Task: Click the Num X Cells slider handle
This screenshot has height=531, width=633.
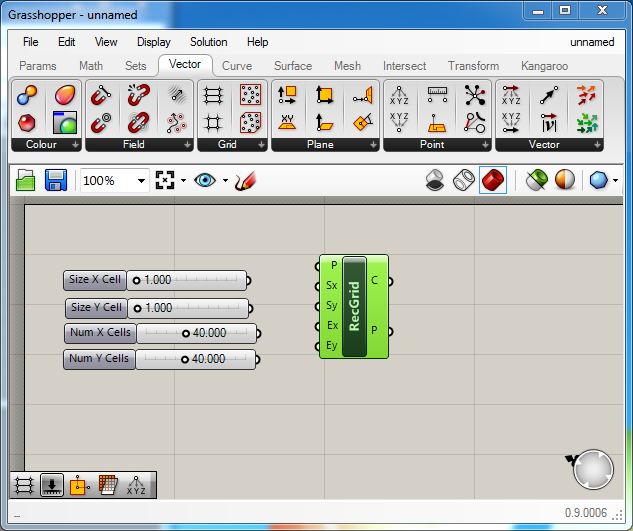Action: point(186,334)
